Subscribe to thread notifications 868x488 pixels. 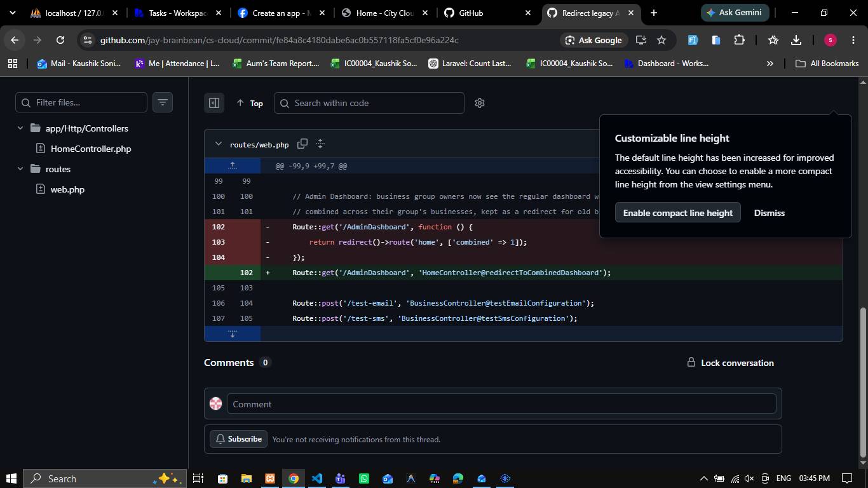(x=239, y=439)
